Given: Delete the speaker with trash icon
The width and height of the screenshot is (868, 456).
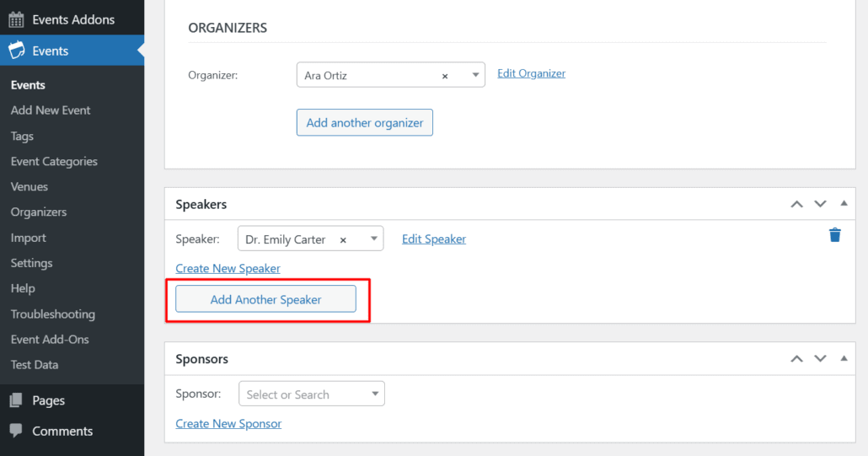Looking at the screenshot, I should coord(834,235).
